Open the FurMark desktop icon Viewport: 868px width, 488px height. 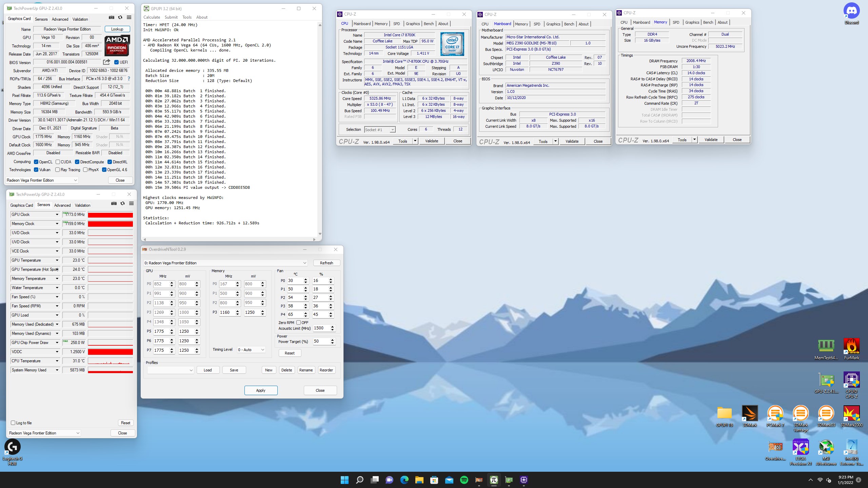tap(851, 349)
